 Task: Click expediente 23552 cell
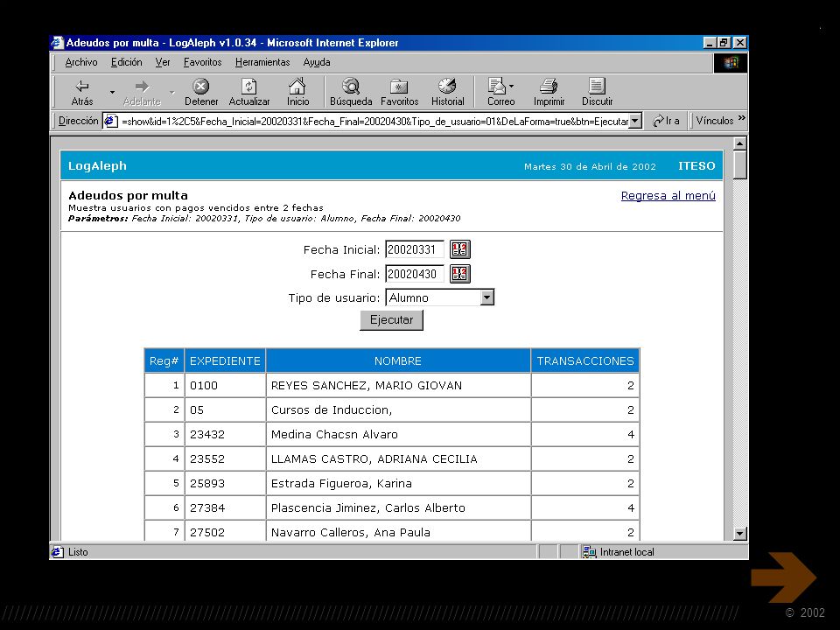point(225,459)
